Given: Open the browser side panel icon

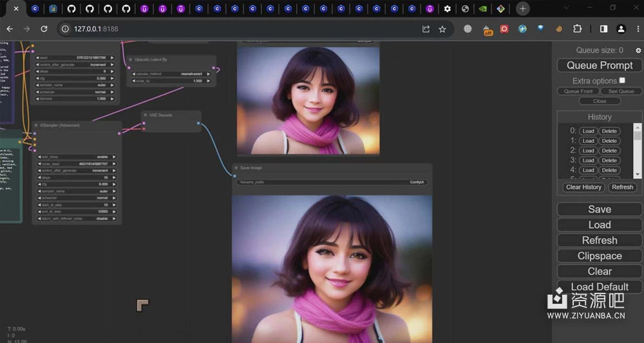Looking at the screenshot, I should (x=604, y=29).
